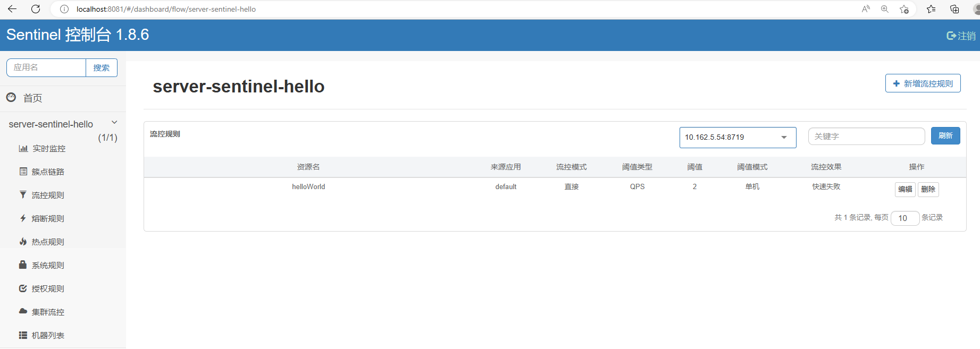Focus the 关键字 keyword field
The height and width of the screenshot is (349, 980).
[x=866, y=136]
